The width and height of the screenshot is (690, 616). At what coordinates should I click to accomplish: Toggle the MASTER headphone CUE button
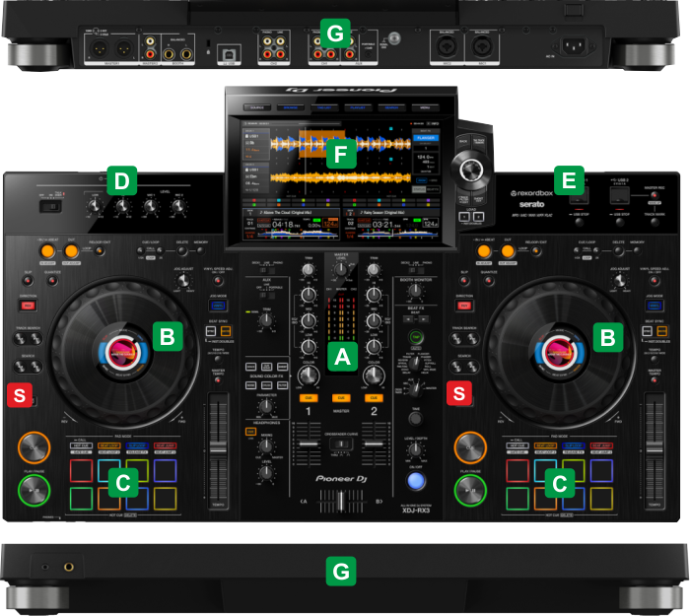point(341,398)
